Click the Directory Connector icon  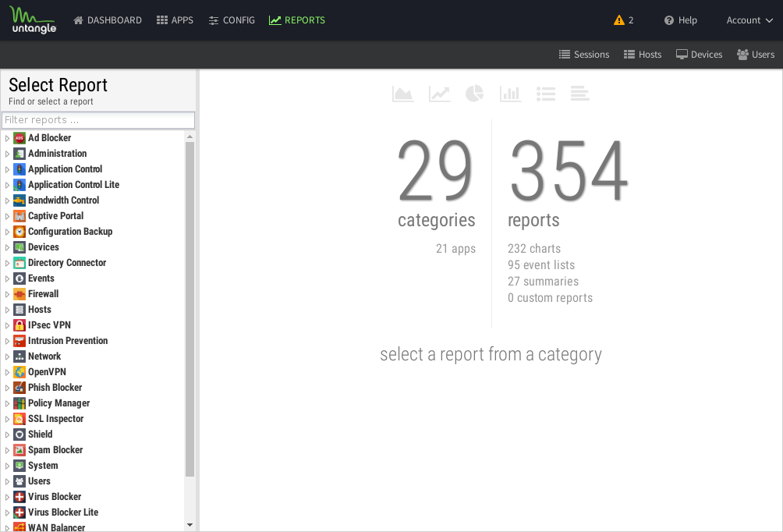pos(19,263)
